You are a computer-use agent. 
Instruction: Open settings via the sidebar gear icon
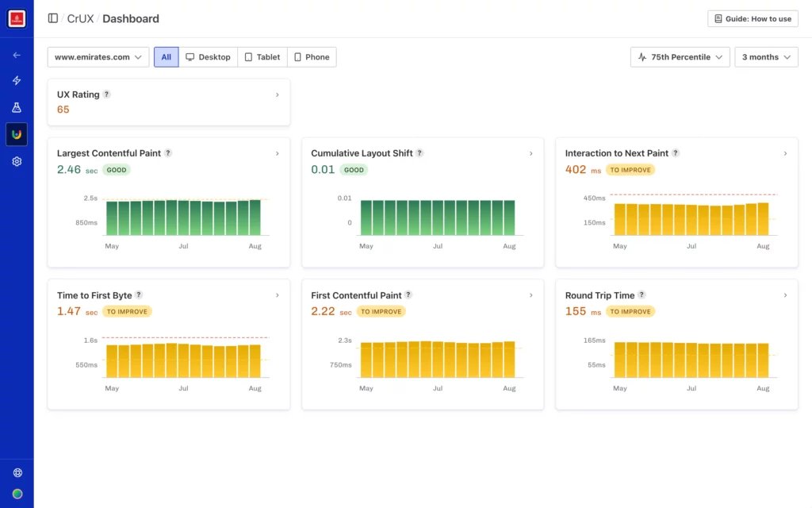click(x=17, y=161)
